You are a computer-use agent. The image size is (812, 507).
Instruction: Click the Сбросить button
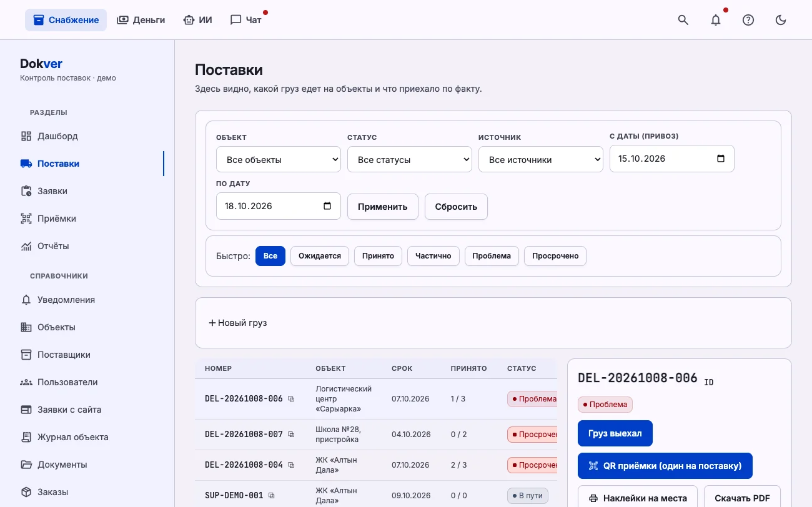point(456,207)
